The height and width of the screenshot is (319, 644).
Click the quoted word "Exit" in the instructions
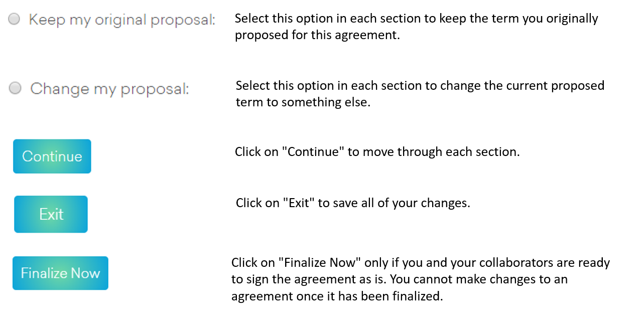pyautogui.click(x=299, y=203)
